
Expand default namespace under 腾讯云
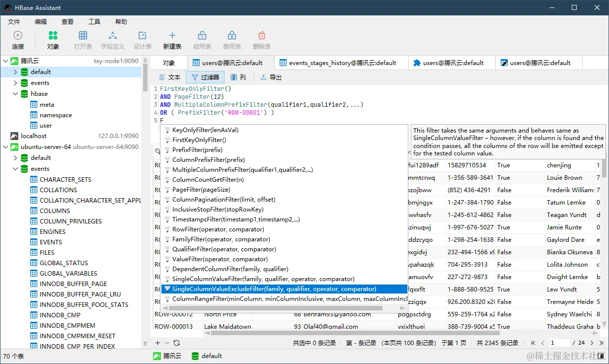(15, 72)
